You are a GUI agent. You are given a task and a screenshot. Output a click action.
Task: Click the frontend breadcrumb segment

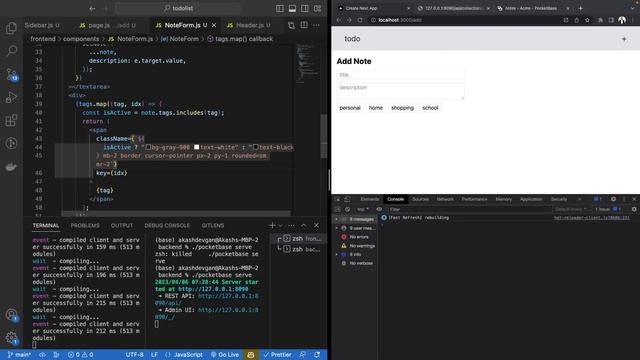coord(42,39)
